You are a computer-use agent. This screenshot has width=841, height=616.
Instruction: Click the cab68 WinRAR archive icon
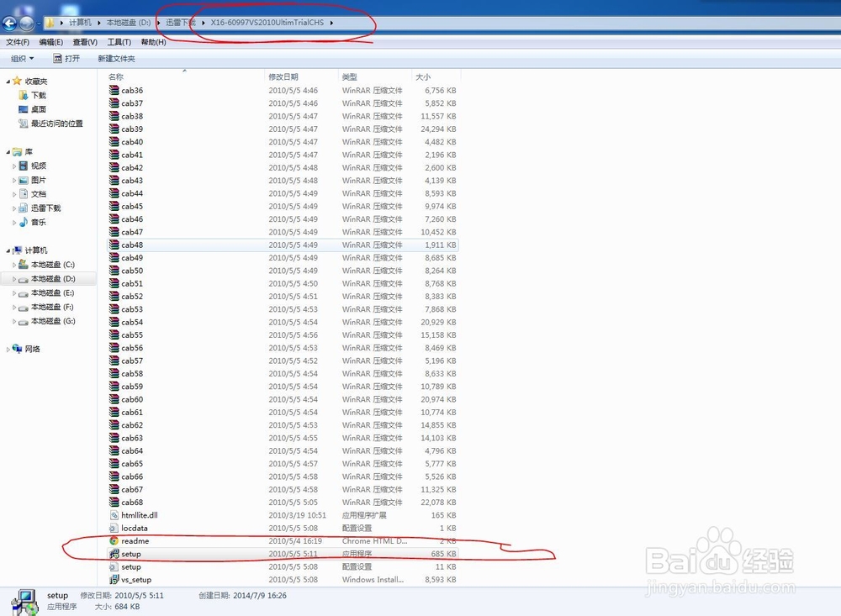[x=114, y=502]
